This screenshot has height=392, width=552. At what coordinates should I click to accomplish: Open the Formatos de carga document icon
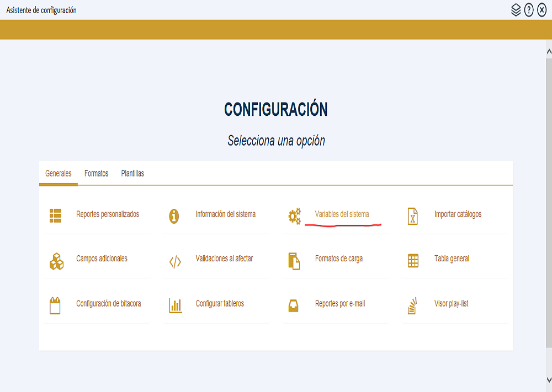[x=294, y=260]
